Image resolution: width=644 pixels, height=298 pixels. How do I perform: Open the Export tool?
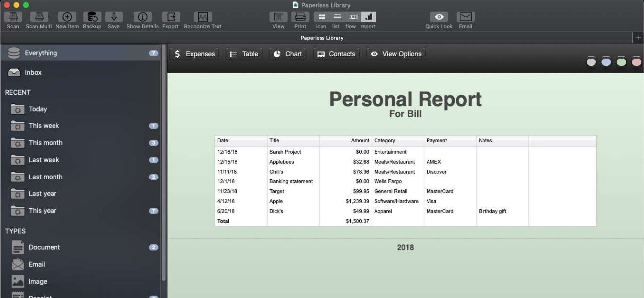(170, 19)
